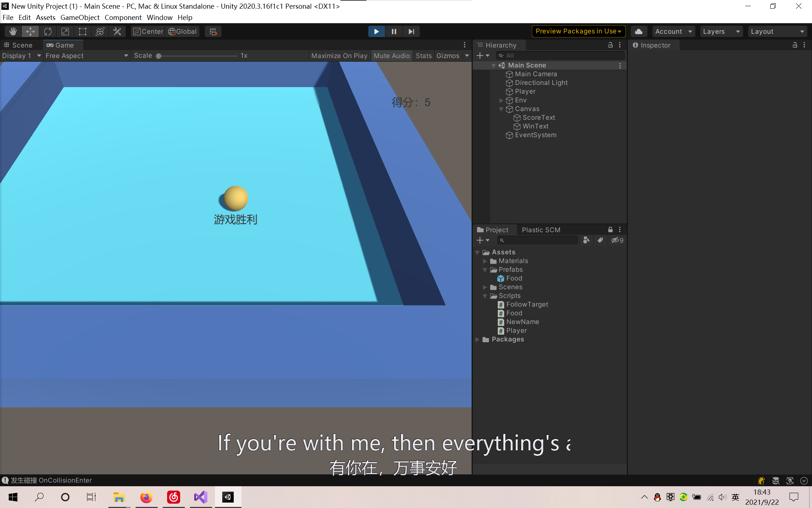Open create menu in Hierarchy
Viewport: 812px width, 508px height.
click(x=483, y=56)
